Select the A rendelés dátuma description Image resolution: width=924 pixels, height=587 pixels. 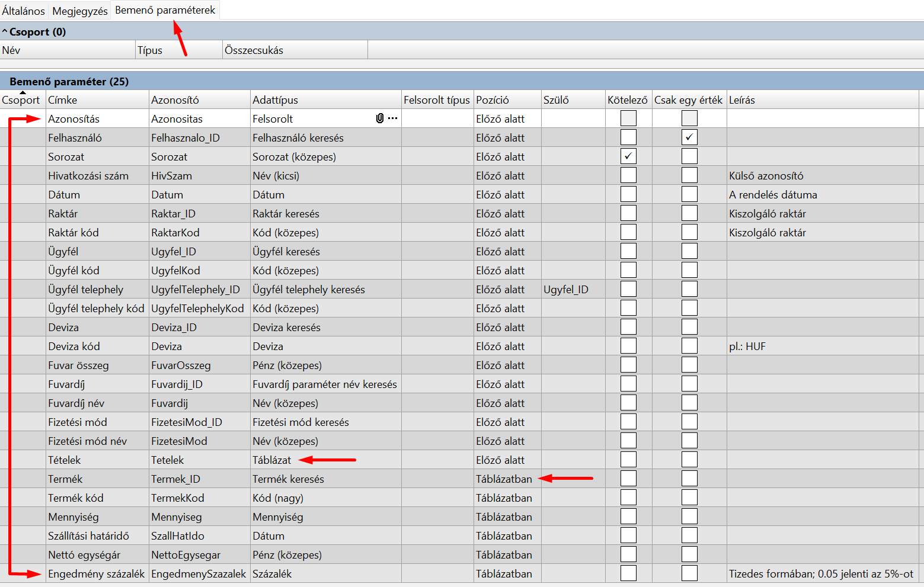(823, 194)
